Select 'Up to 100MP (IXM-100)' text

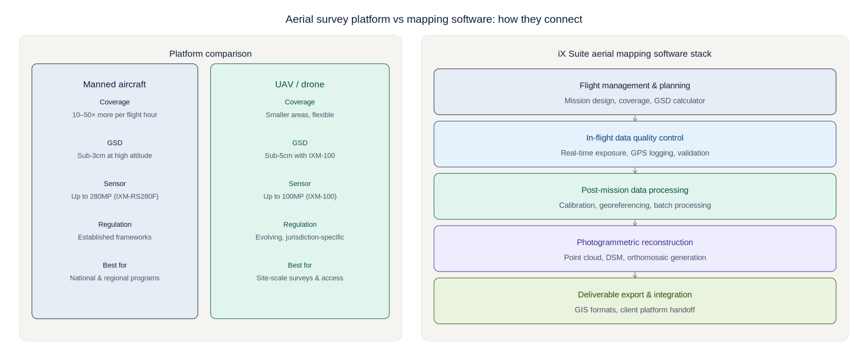click(300, 196)
